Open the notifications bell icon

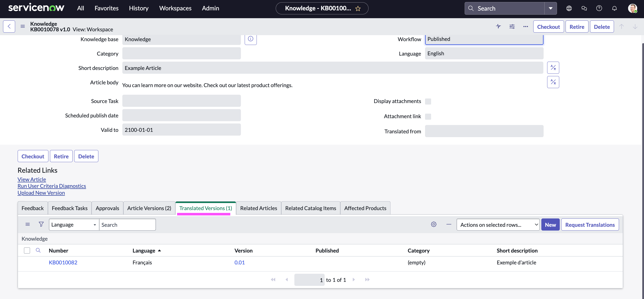coord(614,8)
